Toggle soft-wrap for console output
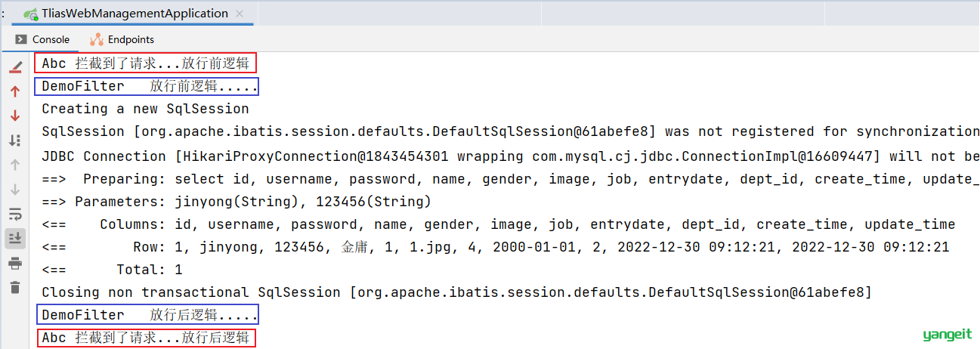The width and height of the screenshot is (980, 349). (15, 214)
